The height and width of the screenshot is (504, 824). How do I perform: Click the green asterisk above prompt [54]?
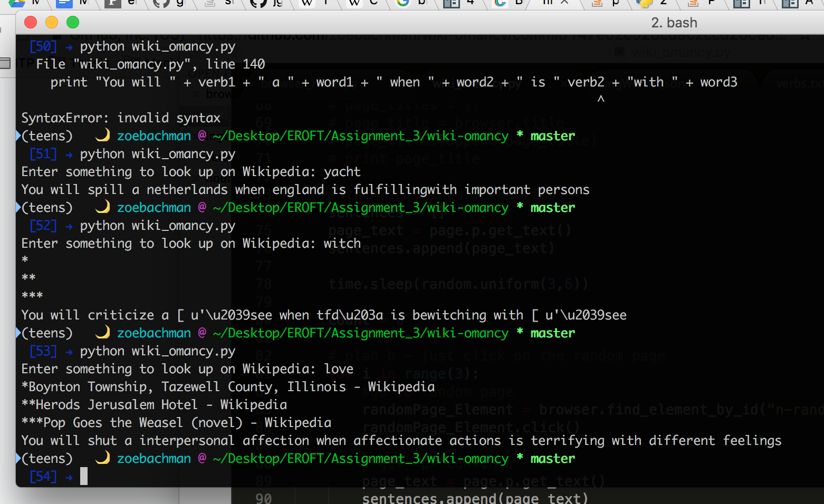coord(520,457)
